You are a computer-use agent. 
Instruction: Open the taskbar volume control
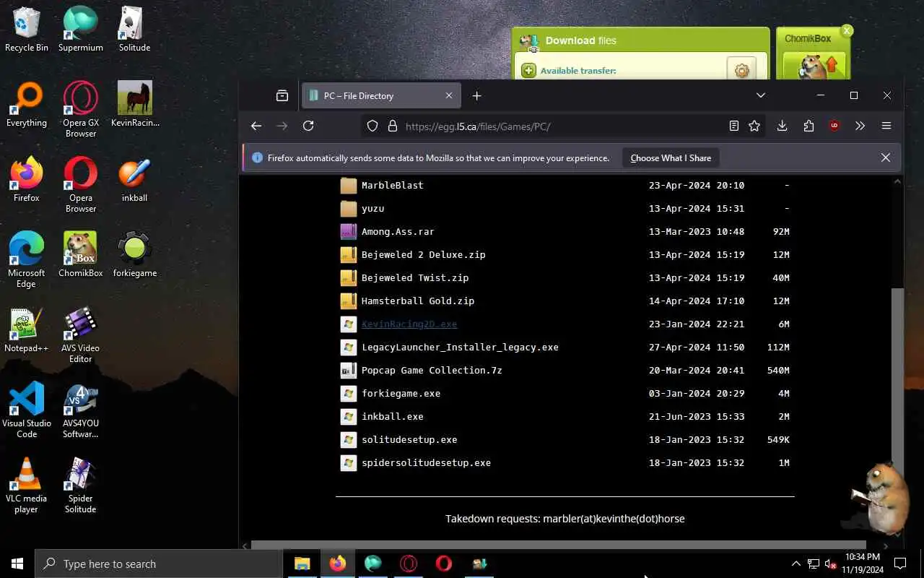pyautogui.click(x=831, y=564)
